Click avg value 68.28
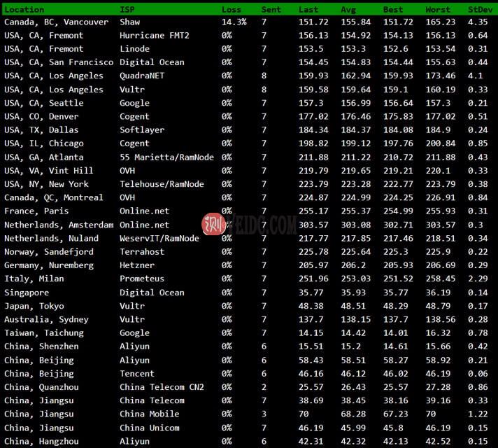 pyautogui.click(x=353, y=414)
